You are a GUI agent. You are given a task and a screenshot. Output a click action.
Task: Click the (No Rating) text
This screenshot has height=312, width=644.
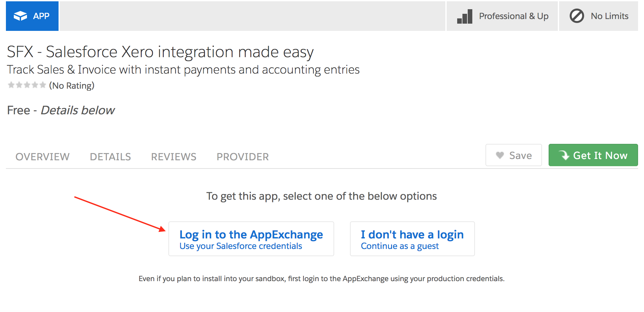click(72, 86)
